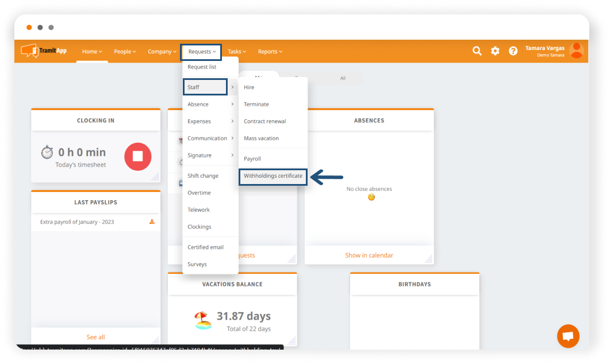Screen dimensions: 610x364
Task: Open the Reports dropdown menu
Action: [270, 52]
